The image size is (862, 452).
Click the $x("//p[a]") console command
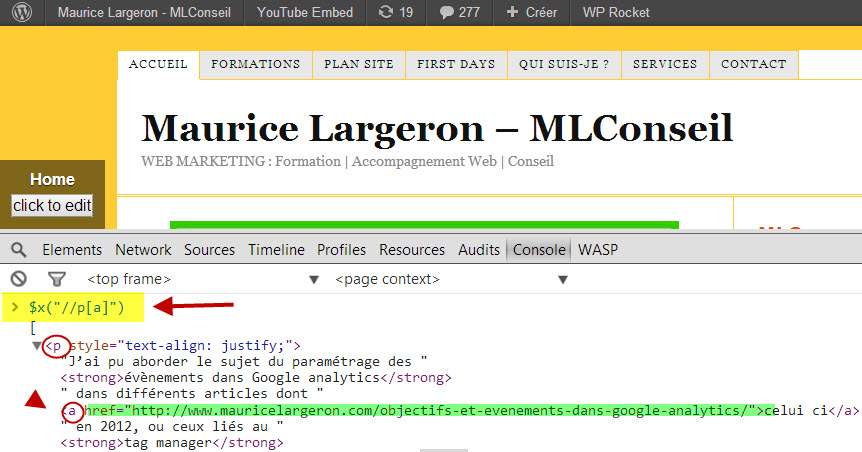(x=76, y=307)
